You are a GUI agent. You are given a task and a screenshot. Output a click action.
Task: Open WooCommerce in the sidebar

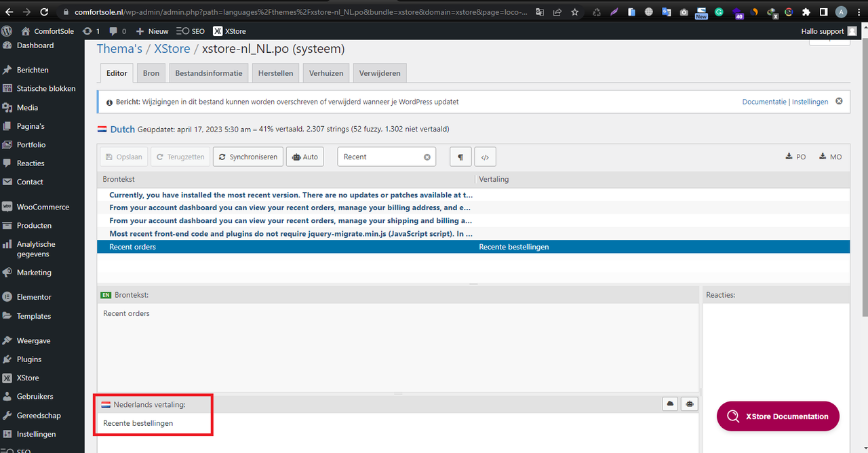[x=42, y=207]
